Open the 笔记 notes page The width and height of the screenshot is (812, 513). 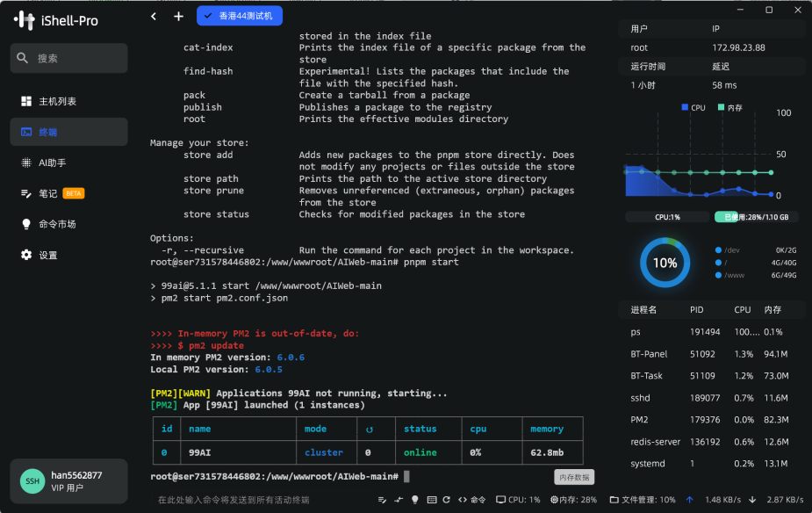pyautogui.click(x=68, y=193)
